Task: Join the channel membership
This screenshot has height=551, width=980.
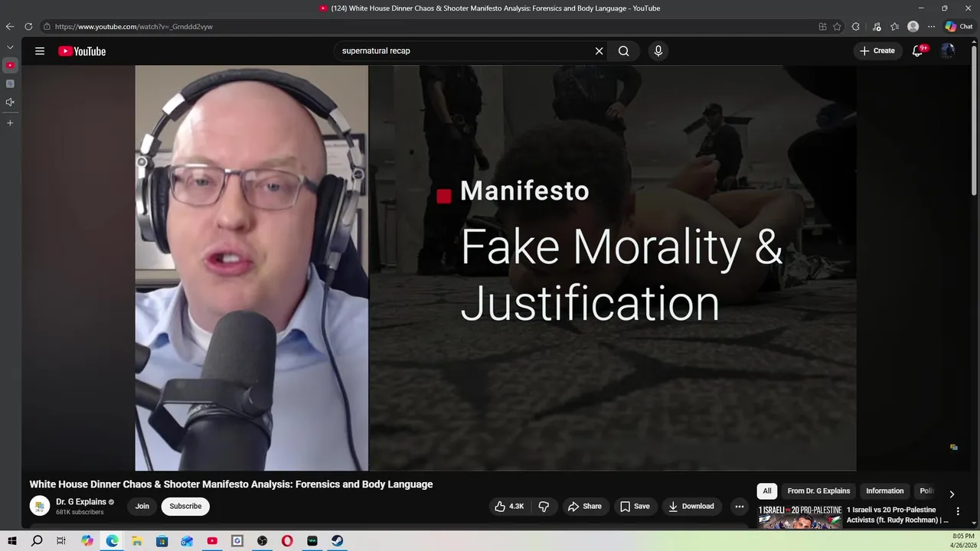Action: [x=142, y=507]
